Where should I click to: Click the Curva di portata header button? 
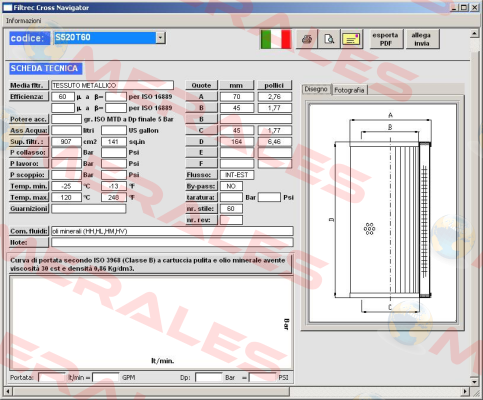coord(150,264)
